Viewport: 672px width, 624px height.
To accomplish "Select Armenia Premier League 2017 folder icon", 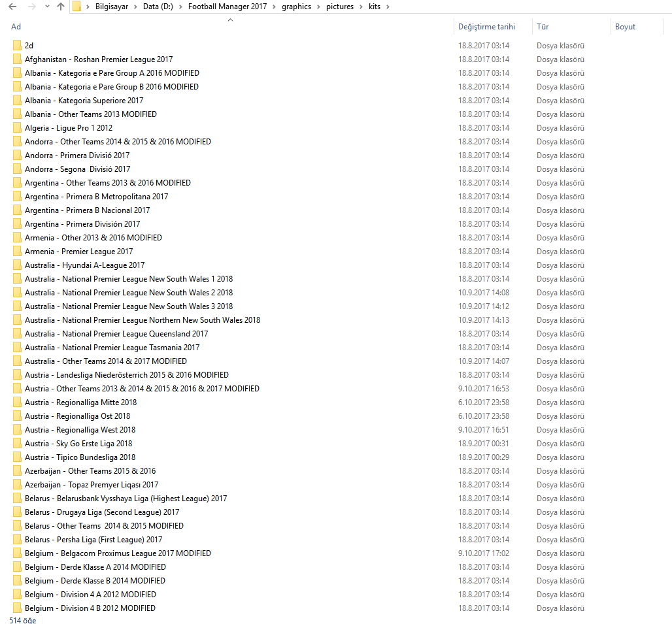I will click(x=17, y=252).
